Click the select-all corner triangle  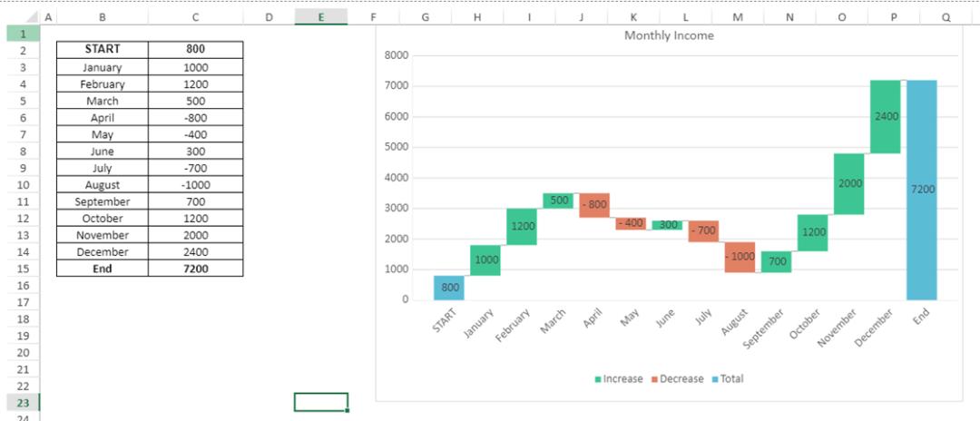(x=31, y=17)
